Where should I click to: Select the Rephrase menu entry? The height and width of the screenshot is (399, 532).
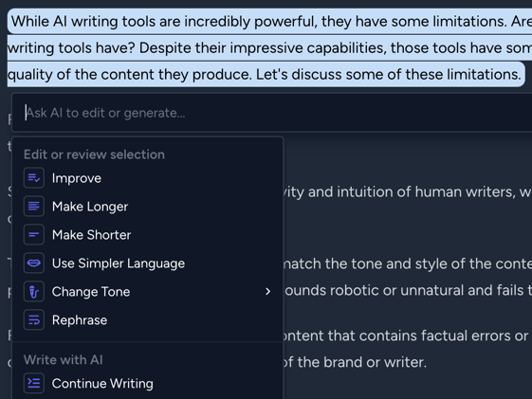coord(148,320)
